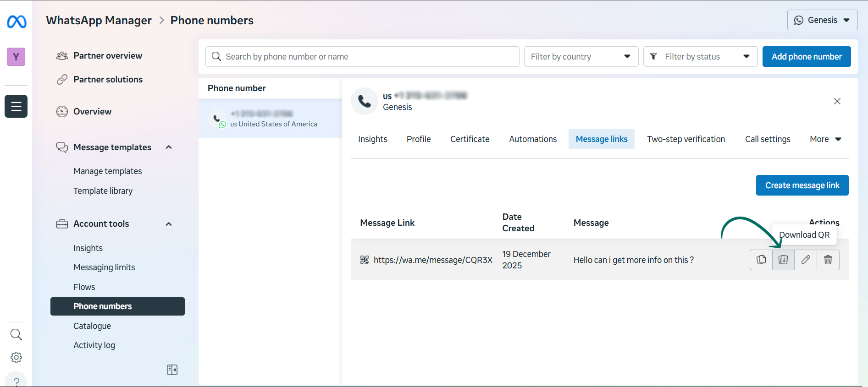Focus the phone number search field

[362, 57]
